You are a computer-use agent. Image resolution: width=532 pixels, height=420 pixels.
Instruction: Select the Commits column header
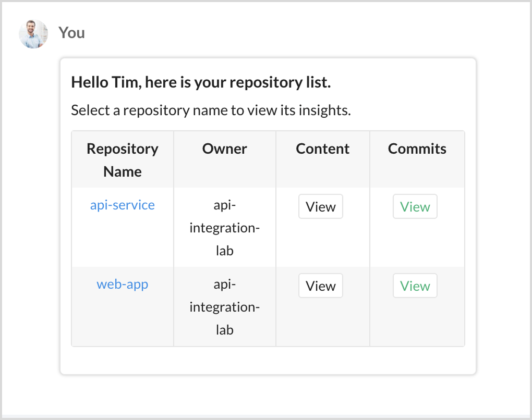click(417, 149)
